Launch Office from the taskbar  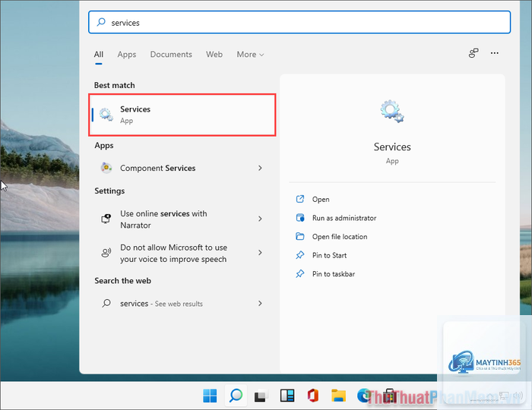[x=313, y=396]
